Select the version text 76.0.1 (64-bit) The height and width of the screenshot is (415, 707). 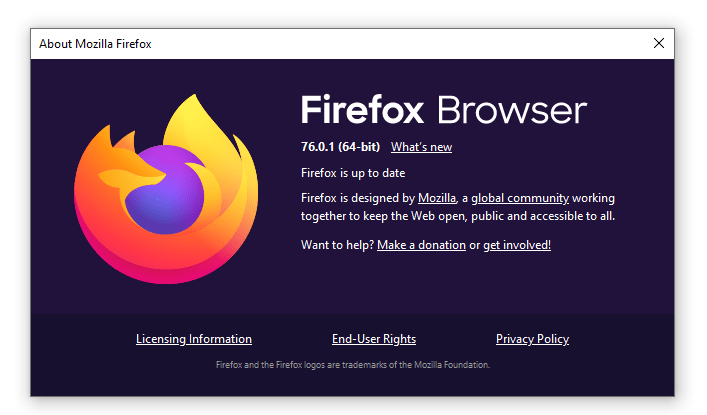click(x=340, y=147)
